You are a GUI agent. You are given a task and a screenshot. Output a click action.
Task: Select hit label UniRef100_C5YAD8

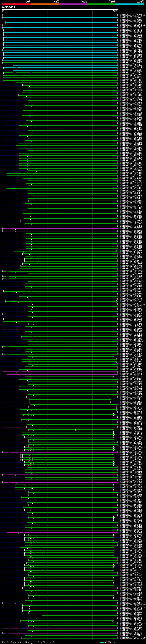[131, 170]
